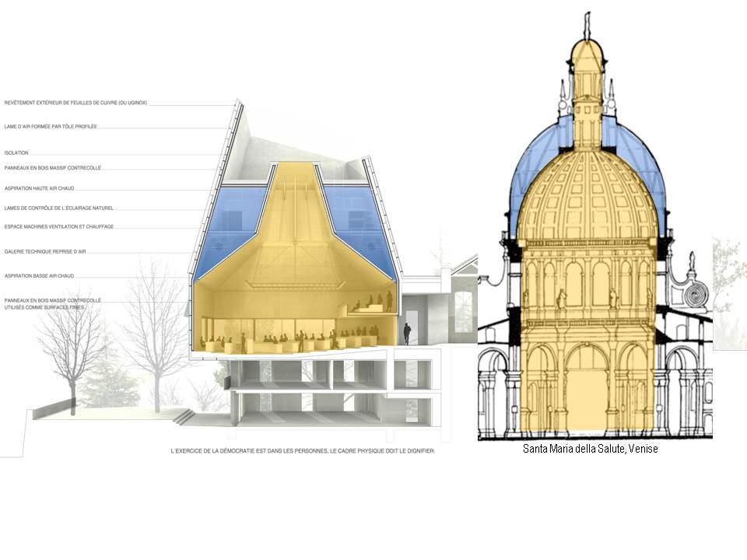Click the 'Santa Maria della Salute, Venise' caption

click(x=591, y=449)
